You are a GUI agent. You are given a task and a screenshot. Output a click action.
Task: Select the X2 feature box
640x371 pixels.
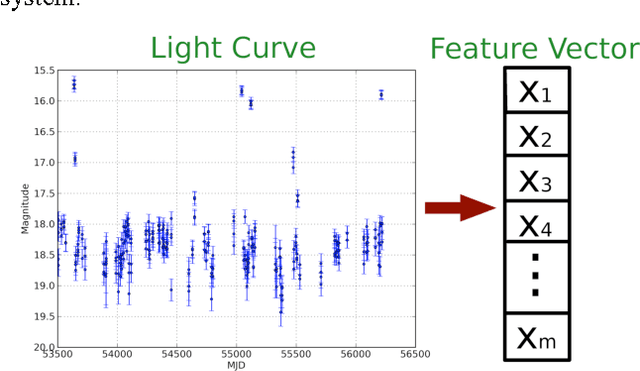[x=537, y=134]
